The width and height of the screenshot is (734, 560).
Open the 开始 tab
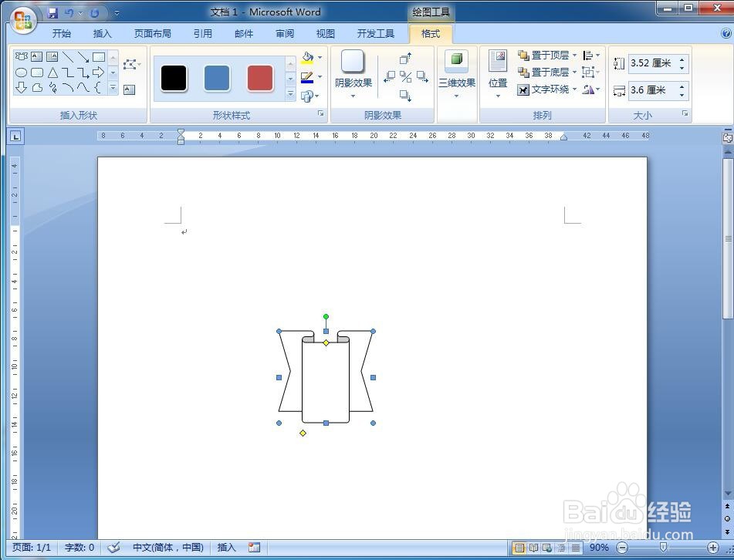coord(61,34)
